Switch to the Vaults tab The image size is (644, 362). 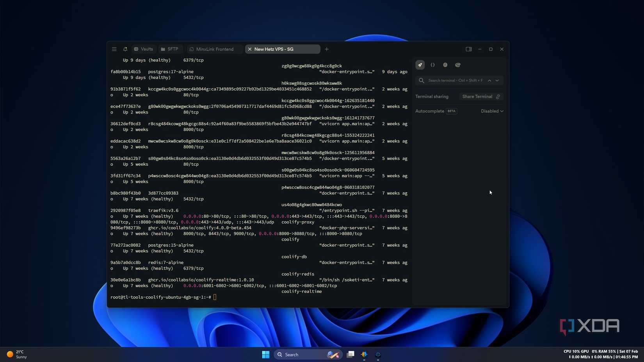pos(144,49)
